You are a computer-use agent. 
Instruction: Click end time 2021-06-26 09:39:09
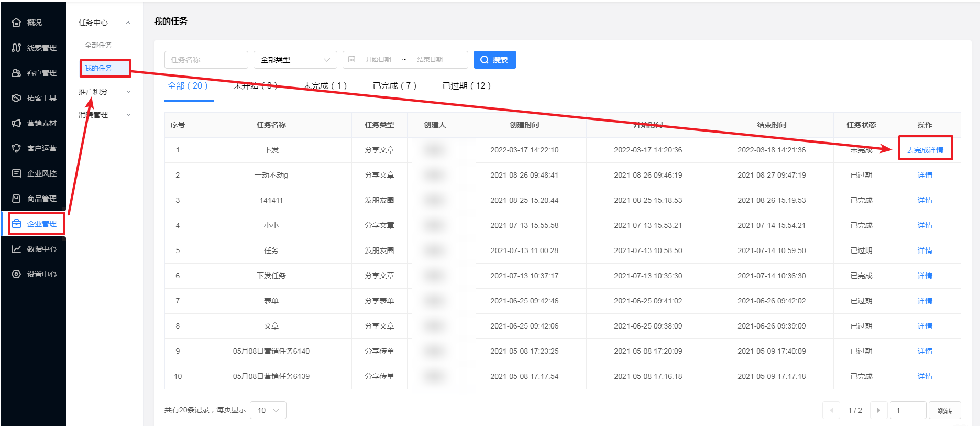772,326
